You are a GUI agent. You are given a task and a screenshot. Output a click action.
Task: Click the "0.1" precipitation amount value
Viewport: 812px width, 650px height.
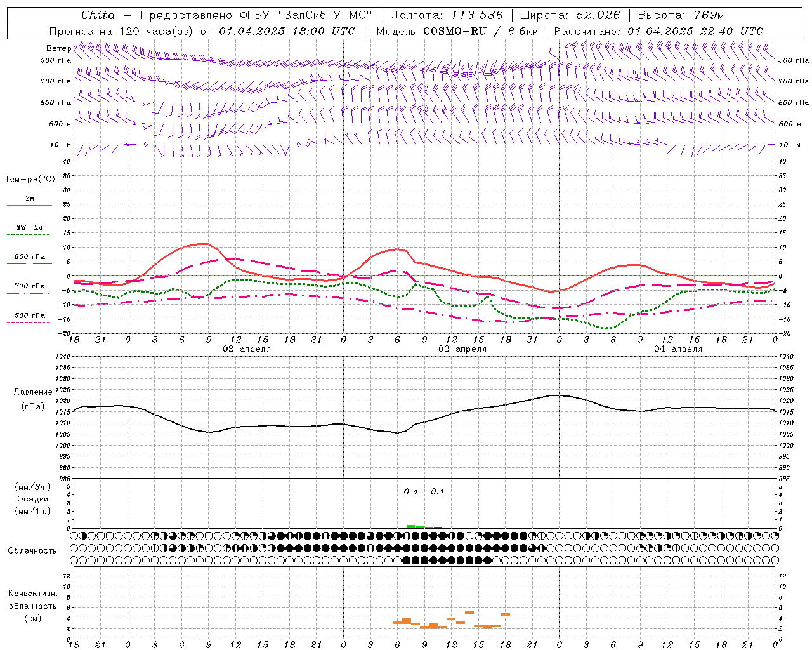point(438,492)
